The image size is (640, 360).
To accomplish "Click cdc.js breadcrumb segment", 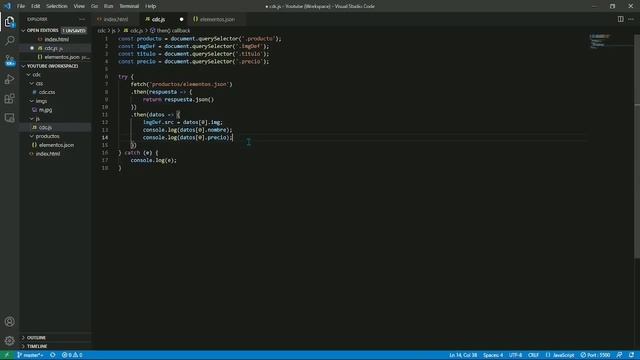I will click(133, 31).
